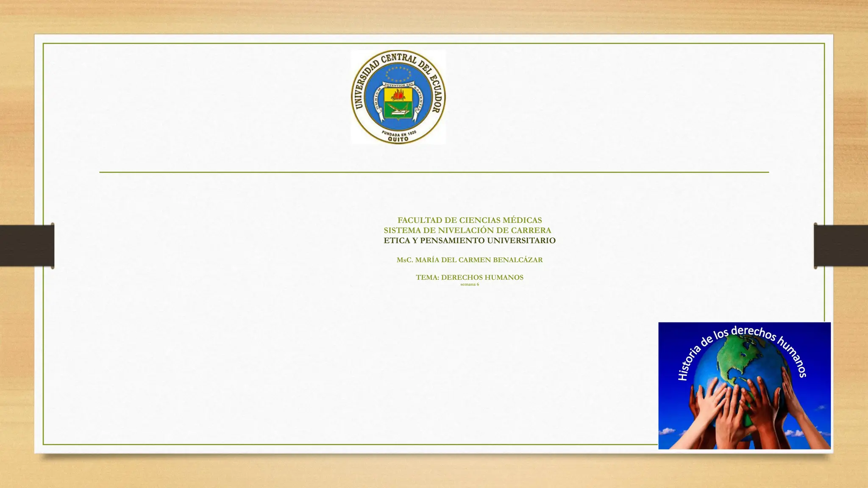Click the 'POTENTIOR EST' ribbon in the seal
The image size is (868, 488).
[x=398, y=85]
